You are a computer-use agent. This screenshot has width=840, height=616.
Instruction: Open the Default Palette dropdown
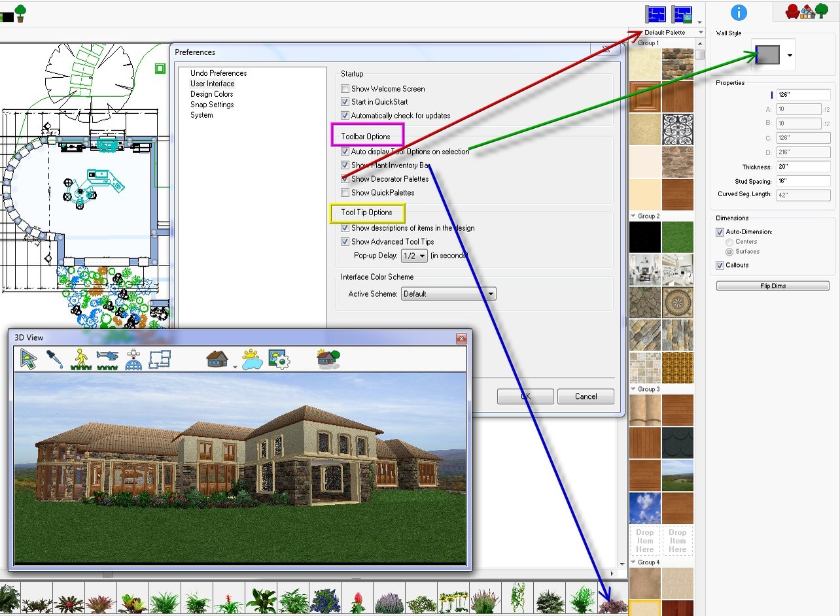pos(700,31)
